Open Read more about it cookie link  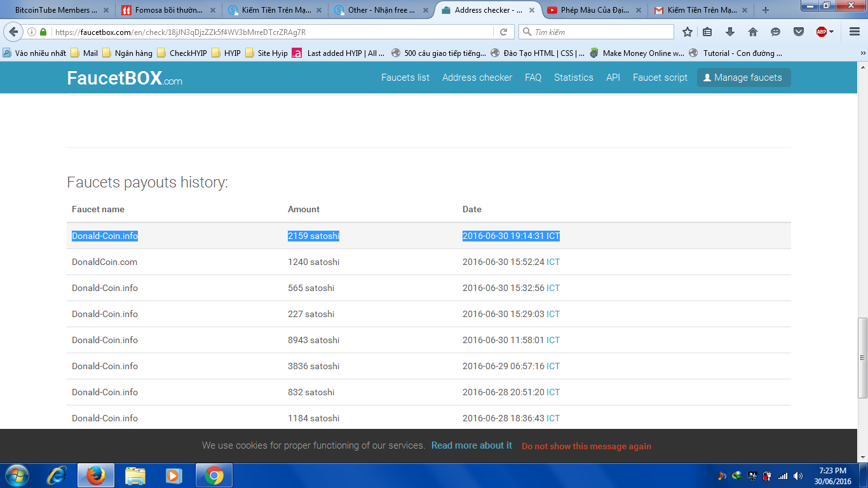[x=471, y=445]
